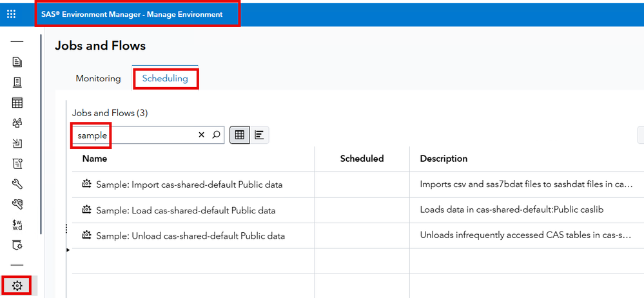Select Sample: Unload cas-shared-default Public data
Screen dimensions: 644x298
[x=191, y=236]
